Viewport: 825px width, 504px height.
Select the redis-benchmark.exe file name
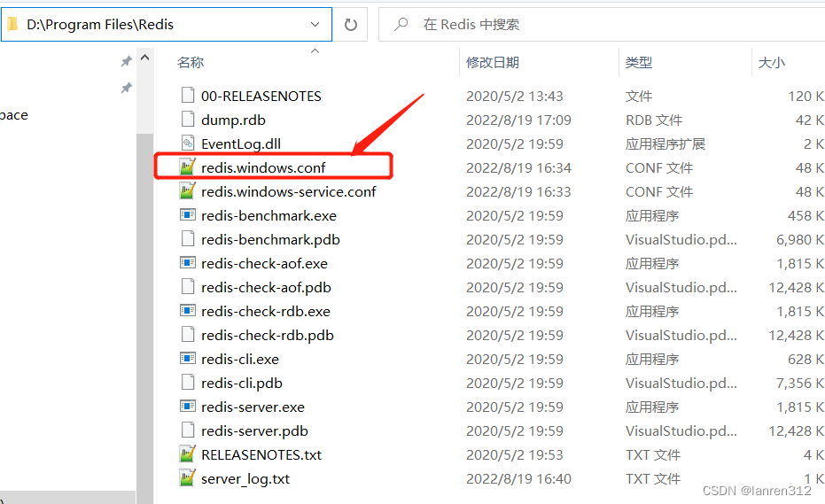269,216
